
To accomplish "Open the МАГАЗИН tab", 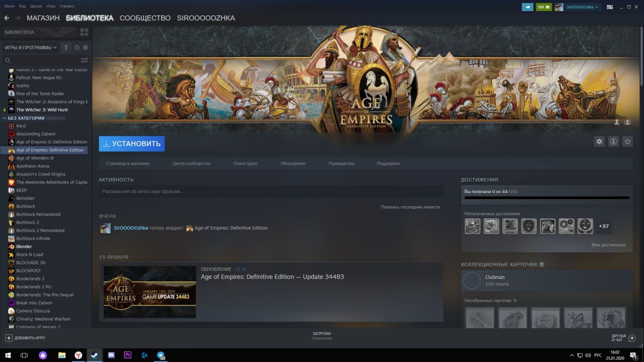I will coord(43,18).
